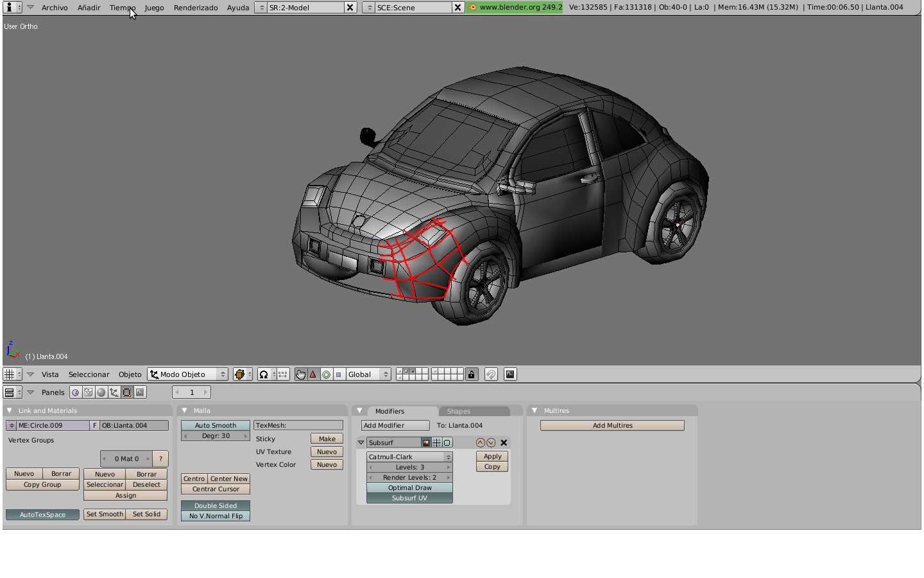
Task: Click the Copy Group button
Action: tap(42, 485)
